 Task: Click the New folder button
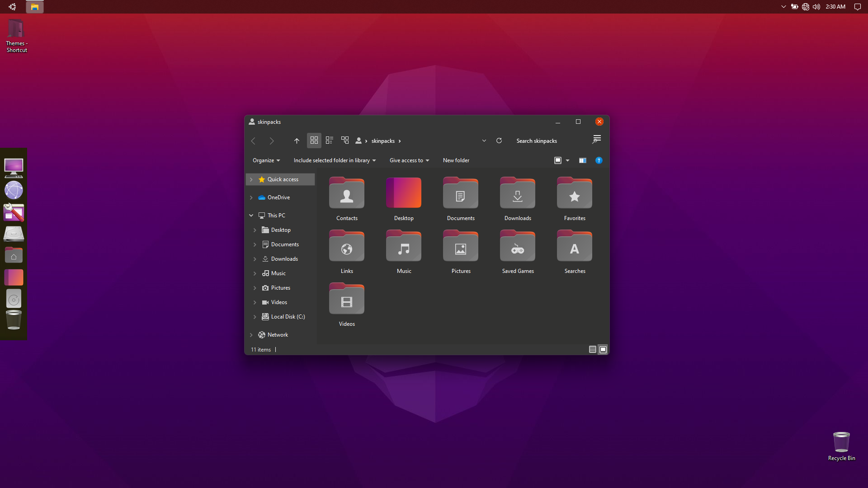[456, 160]
